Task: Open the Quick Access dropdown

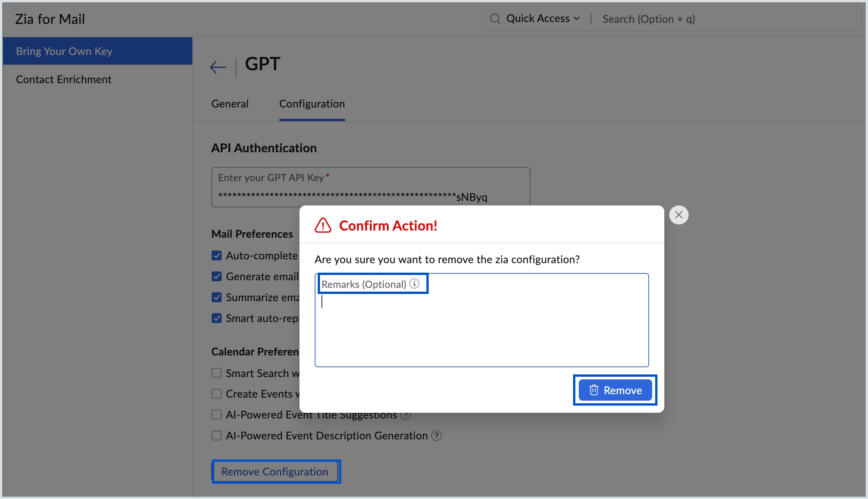Action: pos(542,18)
